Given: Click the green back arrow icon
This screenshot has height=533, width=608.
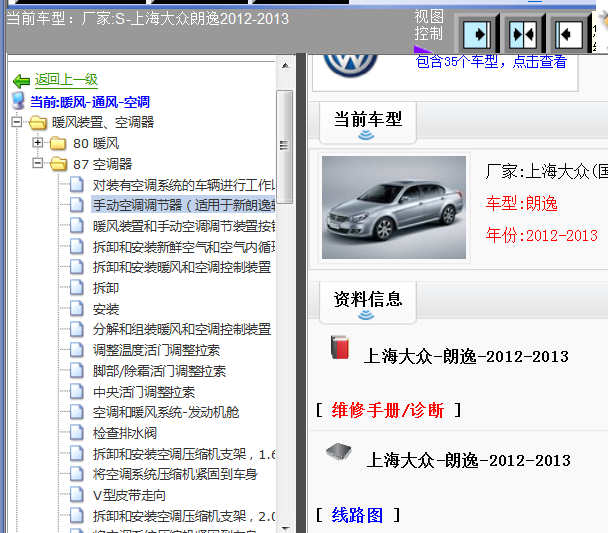Looking at the screenshot, I should pyautogui.click(x=21, y=81).
